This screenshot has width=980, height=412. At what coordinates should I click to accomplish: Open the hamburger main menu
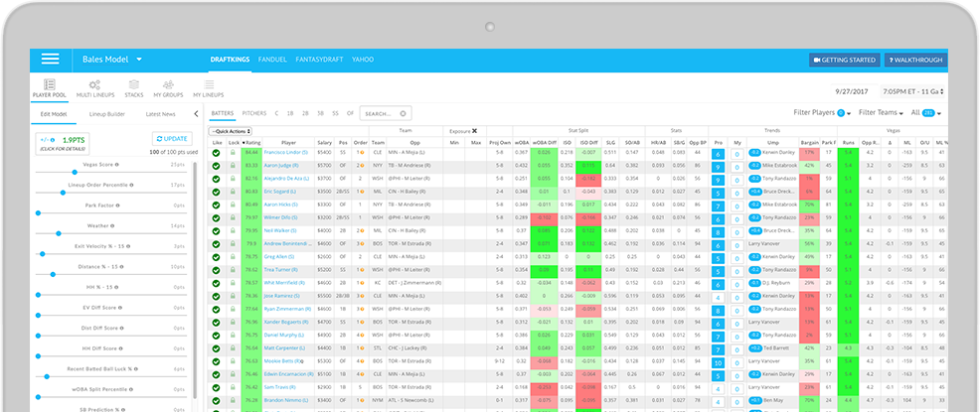point(50,60)
